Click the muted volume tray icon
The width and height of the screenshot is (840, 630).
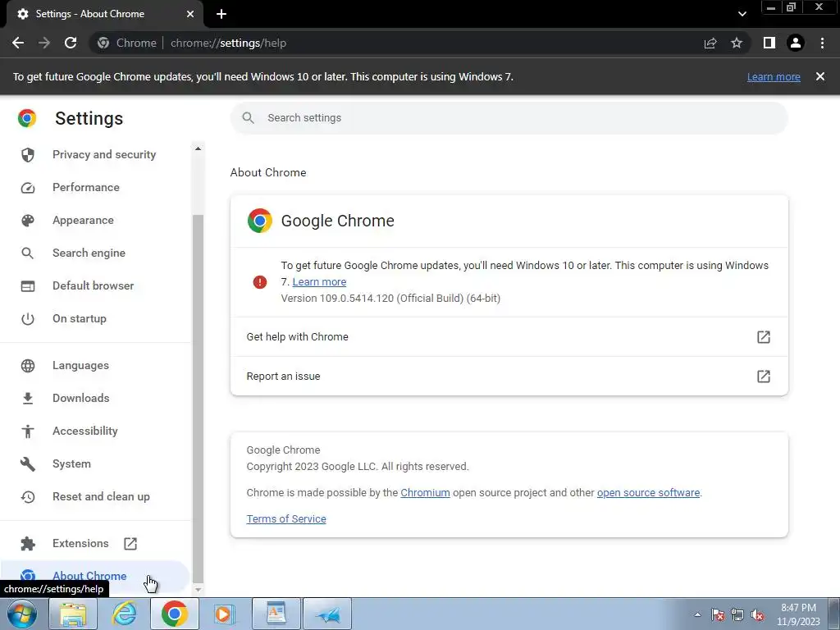click(757, 614)
